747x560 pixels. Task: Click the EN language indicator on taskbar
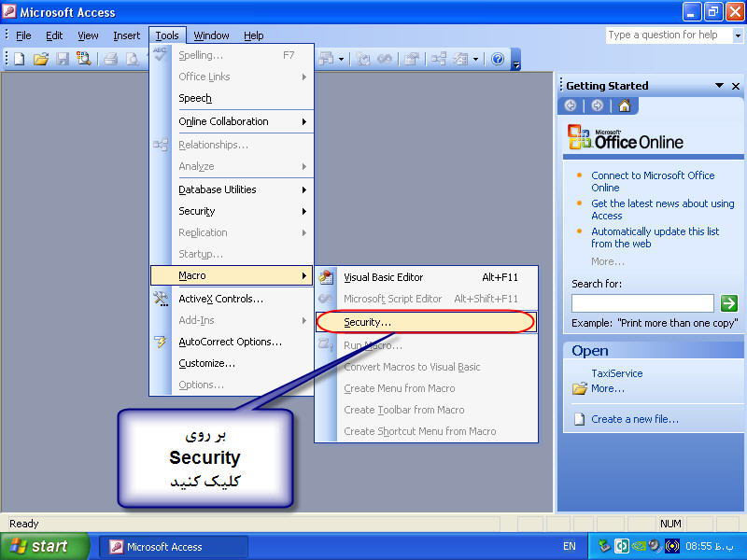point(569,546)
